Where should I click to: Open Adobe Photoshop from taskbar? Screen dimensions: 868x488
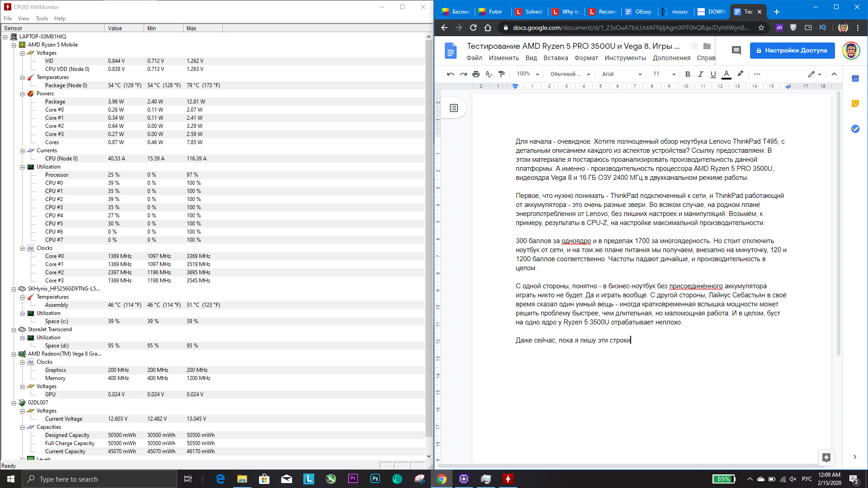coord(375,479)
